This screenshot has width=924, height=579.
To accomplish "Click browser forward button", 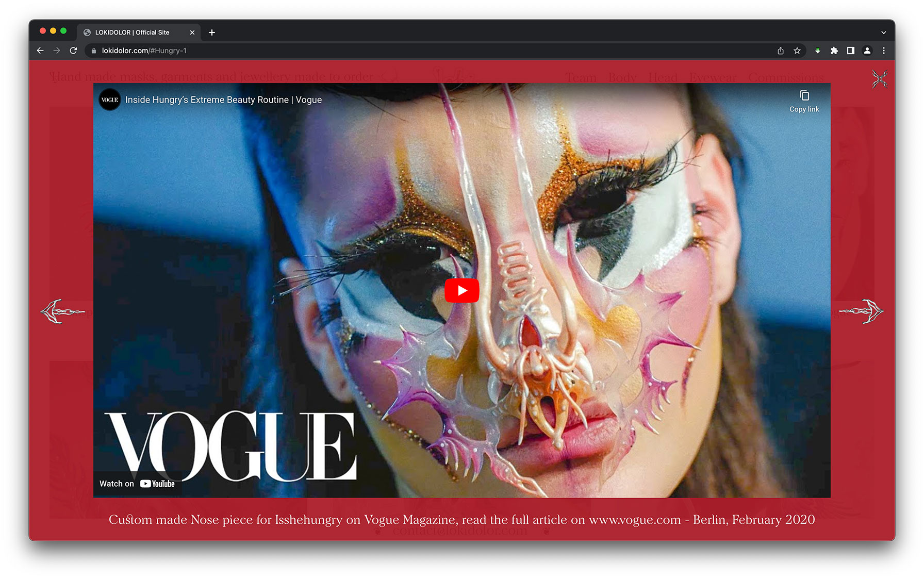I will (57, 51).
